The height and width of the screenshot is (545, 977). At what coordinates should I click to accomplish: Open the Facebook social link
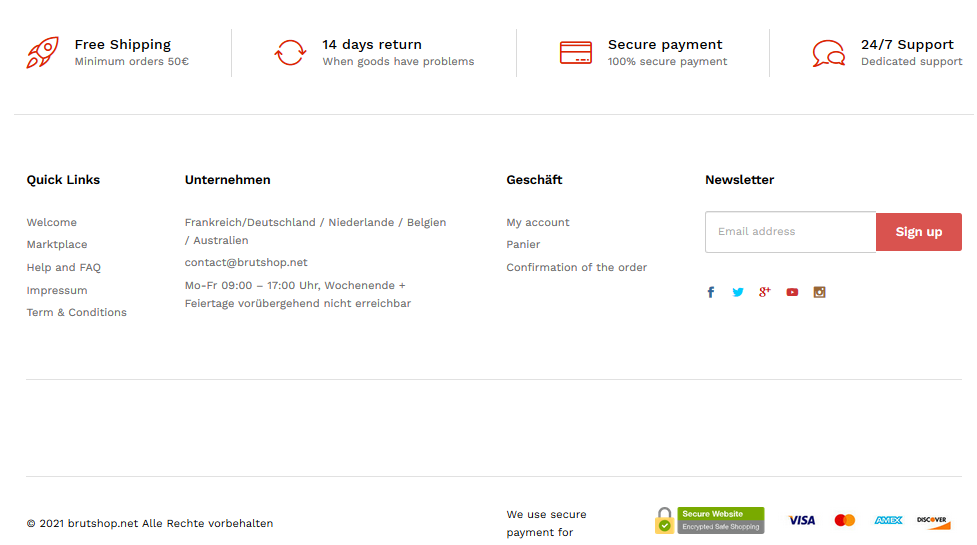(710, 292)
